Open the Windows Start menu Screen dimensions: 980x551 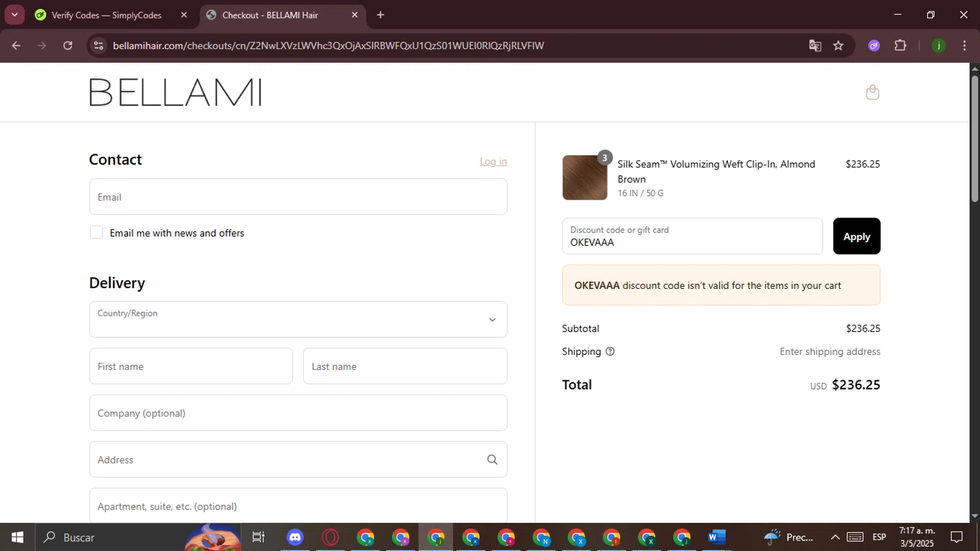point(18,537)
